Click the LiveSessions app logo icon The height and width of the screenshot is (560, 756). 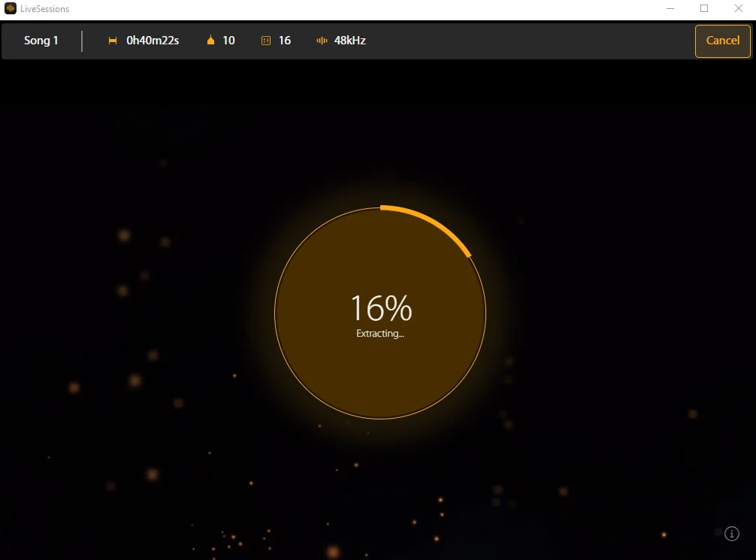(10, 9)
